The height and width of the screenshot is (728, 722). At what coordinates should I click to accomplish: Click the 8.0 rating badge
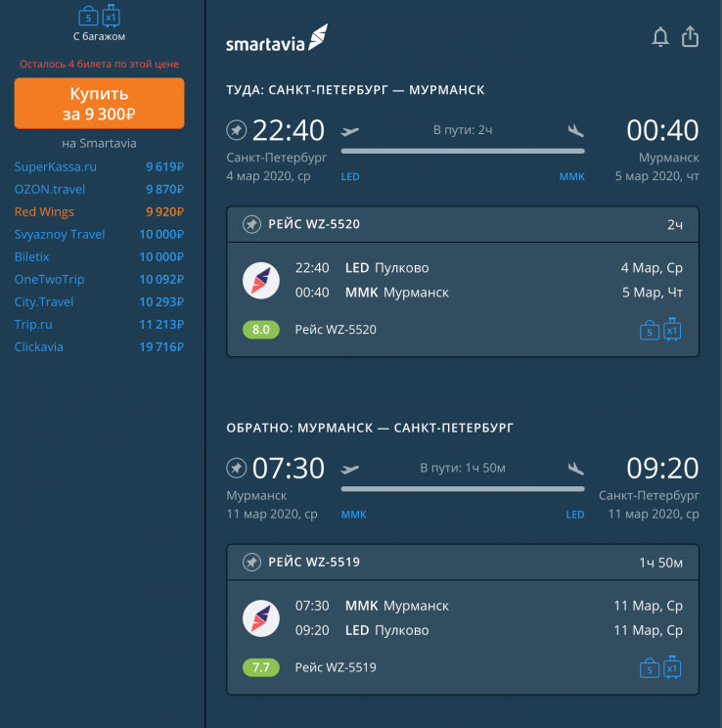(261, 330)
